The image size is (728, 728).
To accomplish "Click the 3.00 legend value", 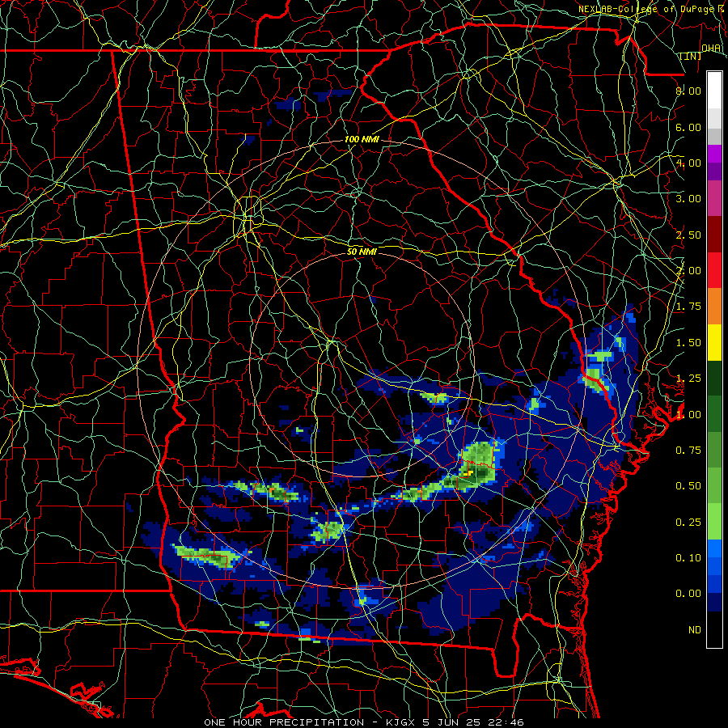I will click(688, 198).
